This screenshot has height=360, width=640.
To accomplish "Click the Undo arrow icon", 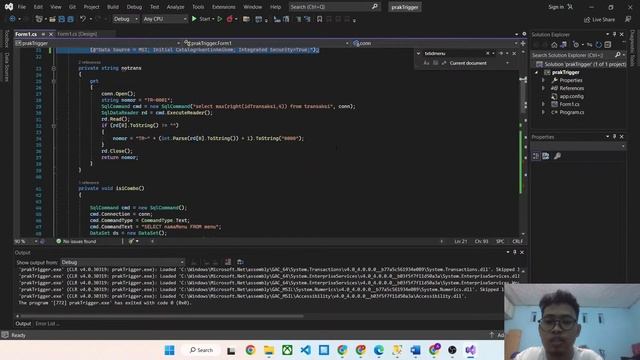I will [83, 19].
